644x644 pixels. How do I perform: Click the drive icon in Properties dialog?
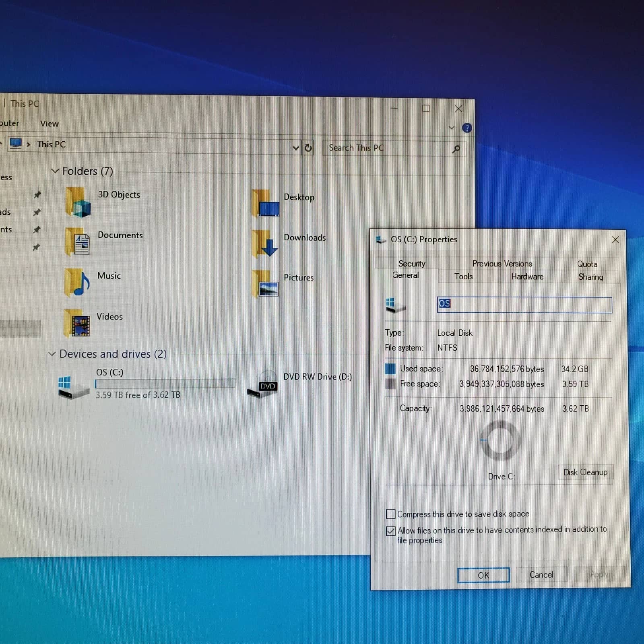click(395, 305)
